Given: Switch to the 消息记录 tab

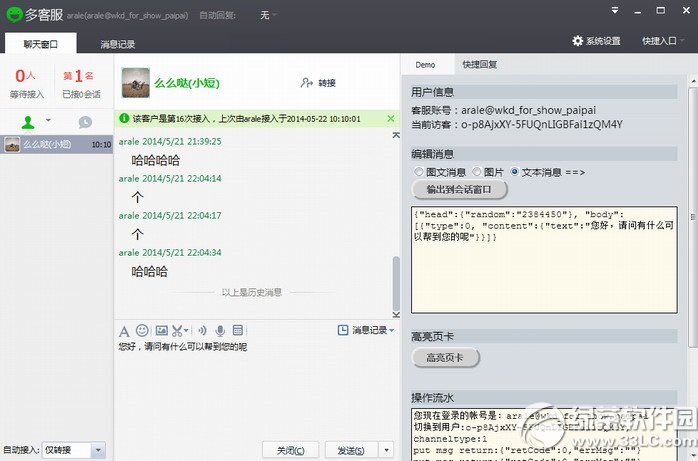Looking at the screenshot, I should click(117, 44).
